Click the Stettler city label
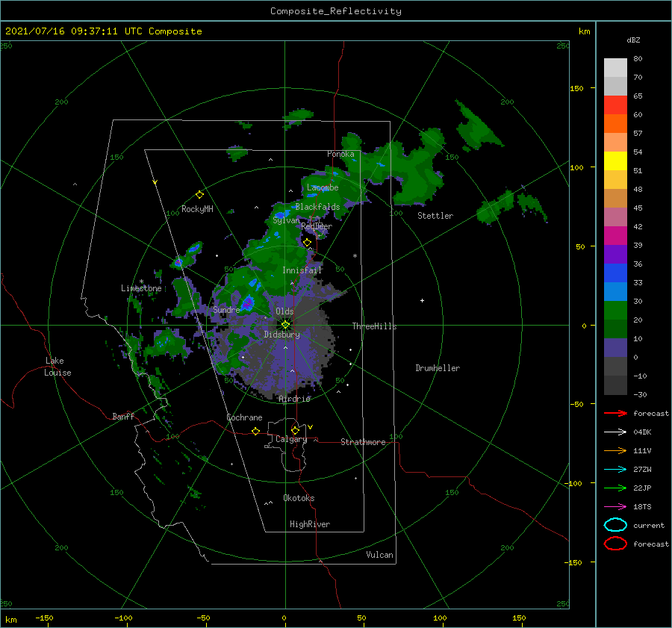The width and height of the screenshot is (672, 628). pos(435,216)
